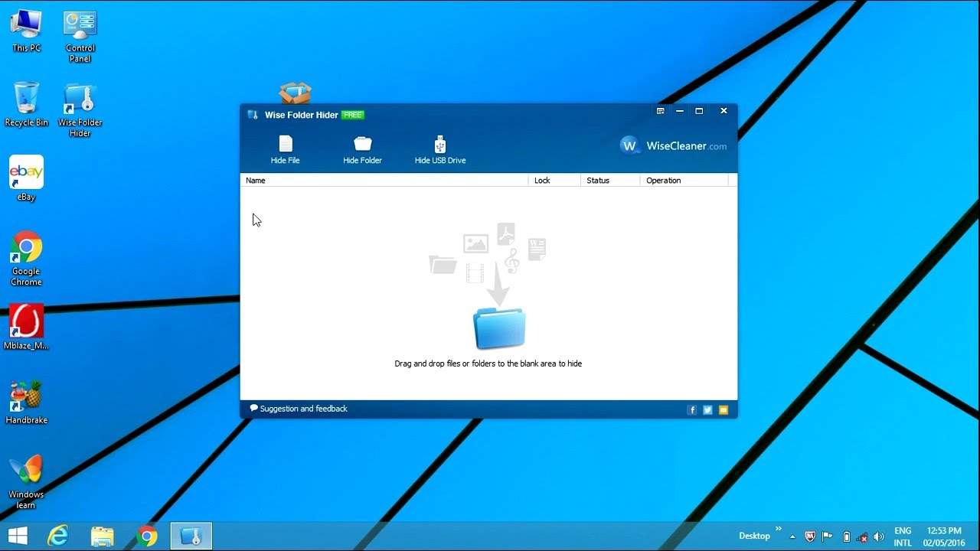Image resolution: width=980 pixels, height=551 pixels.
Task: Select This PC desktop icon
Action: [x=26, y=31]
